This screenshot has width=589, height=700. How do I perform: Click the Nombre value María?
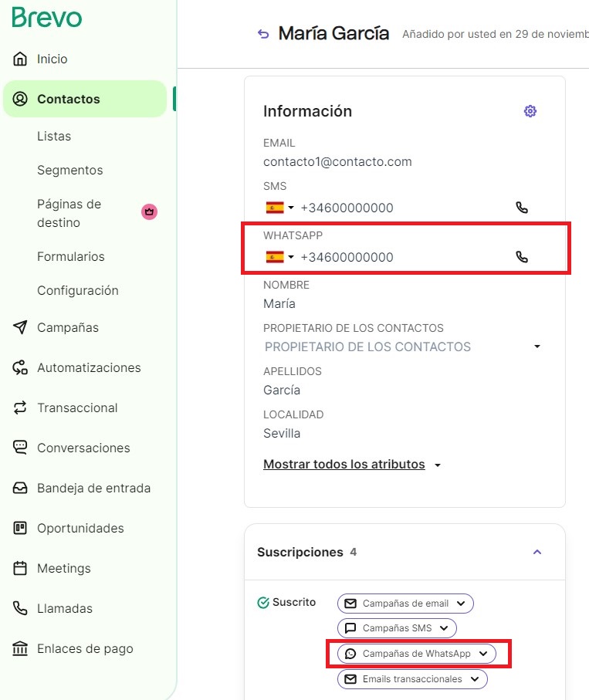click(x=279, y=303)
